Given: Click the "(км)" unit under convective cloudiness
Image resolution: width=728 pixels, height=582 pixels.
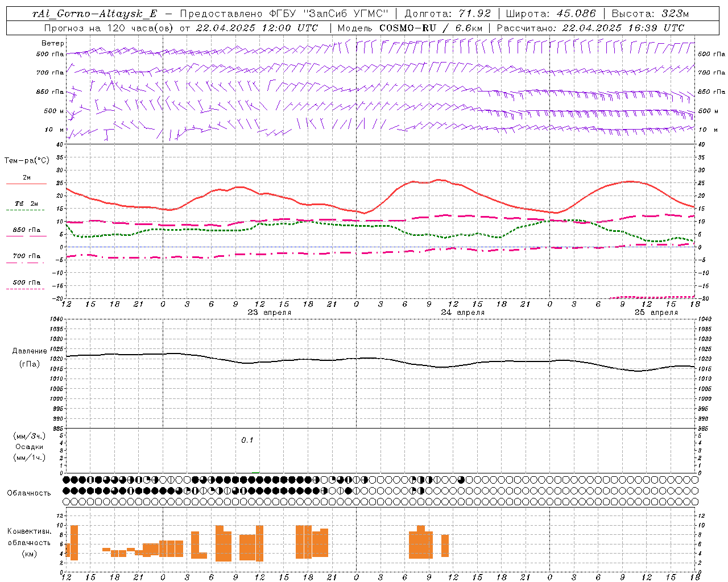Looking at the screenshot, I should tap(30, 554).
